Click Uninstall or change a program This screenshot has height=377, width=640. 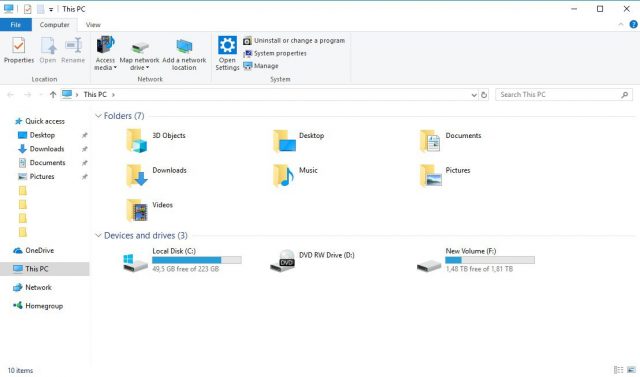pyautogui.click(x=294, y=40)
